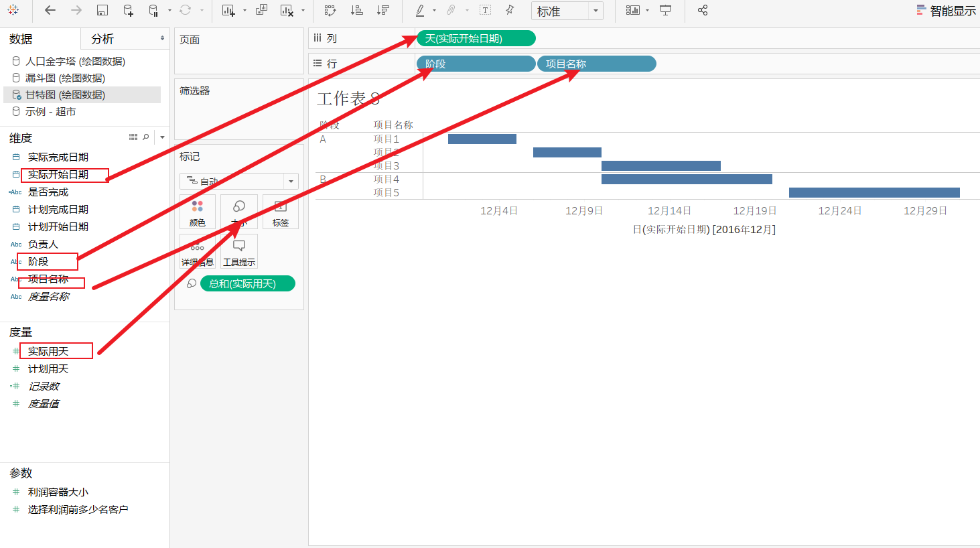
Task: Select the 计划用天 measure field
Action: [48, 368]
